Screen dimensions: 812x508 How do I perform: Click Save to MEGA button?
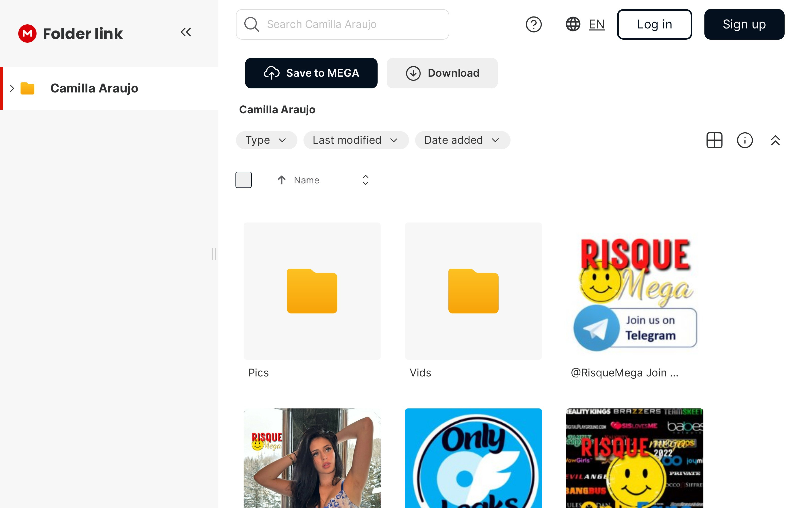tap(311, 73)
